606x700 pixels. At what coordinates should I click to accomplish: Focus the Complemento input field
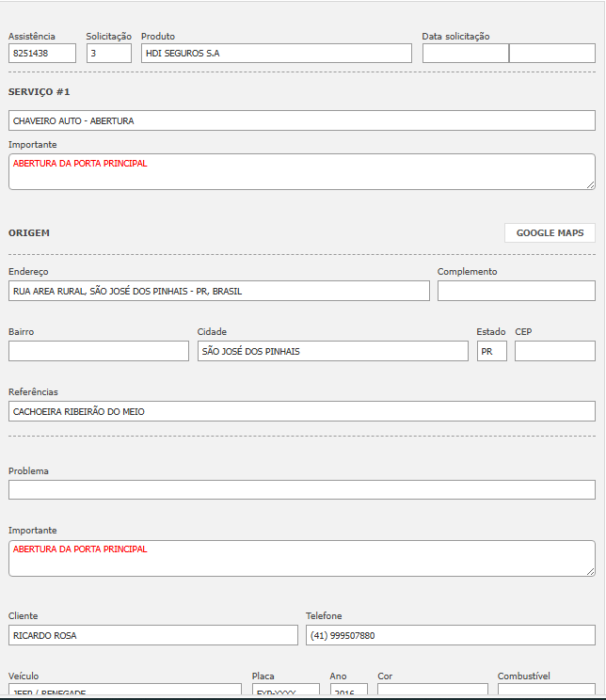point(516,291)
